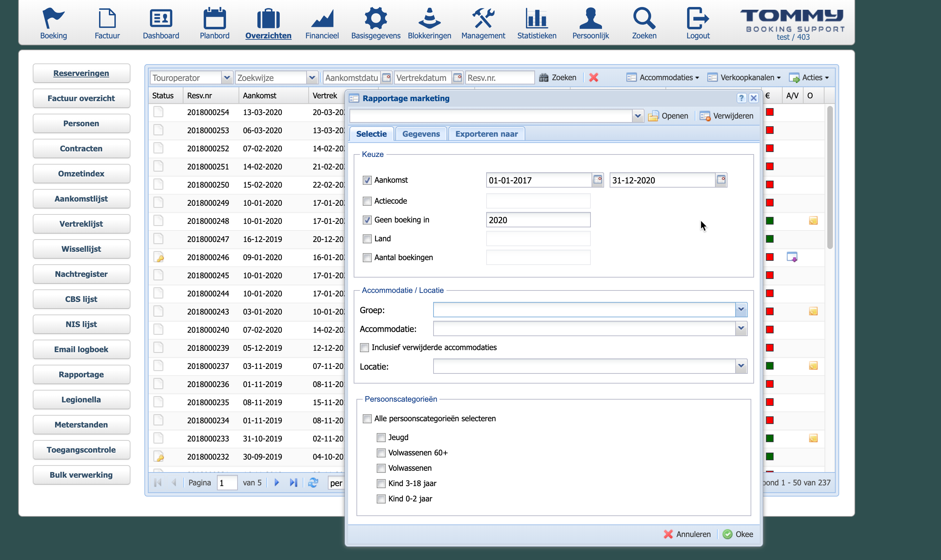Open the Planbord calendar icon
The width and height of the screenshot is (941, 560).
[x=214, y=18]
